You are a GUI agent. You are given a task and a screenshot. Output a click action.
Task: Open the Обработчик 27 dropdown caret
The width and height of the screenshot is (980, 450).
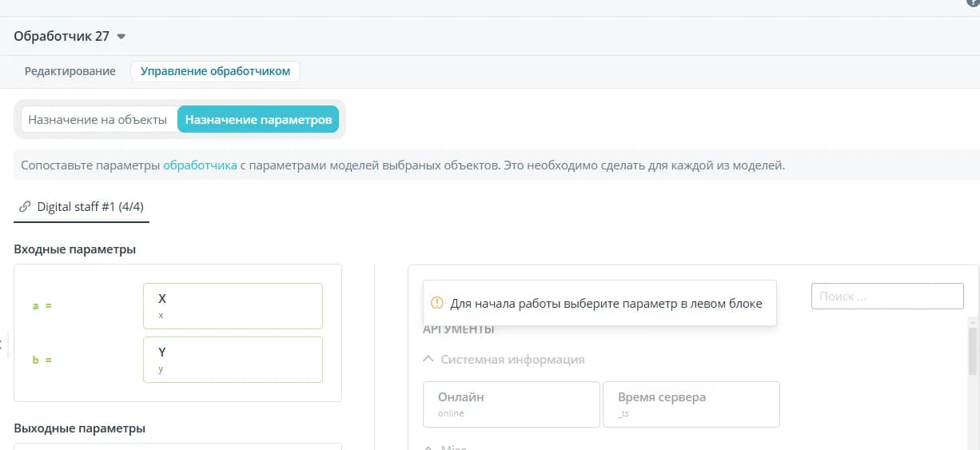click(121, 37)
